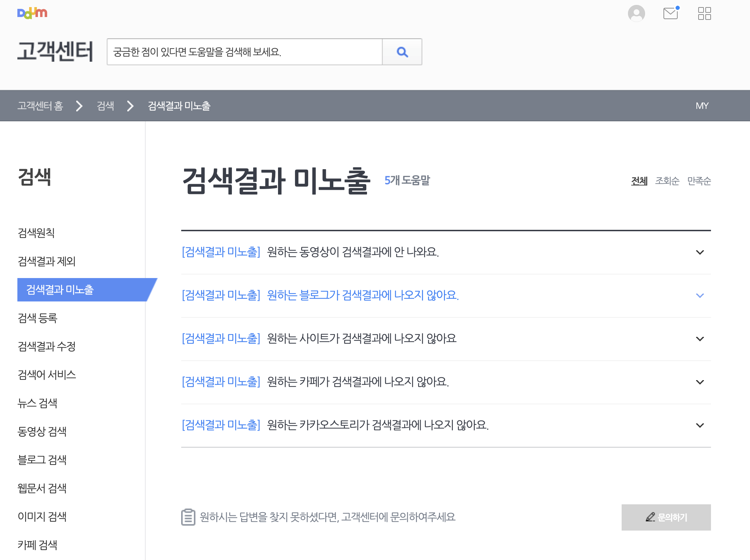Screen dimensions: 750x560
Task: Expand the 사이트 help question chevron
Action: click(700, 339)
